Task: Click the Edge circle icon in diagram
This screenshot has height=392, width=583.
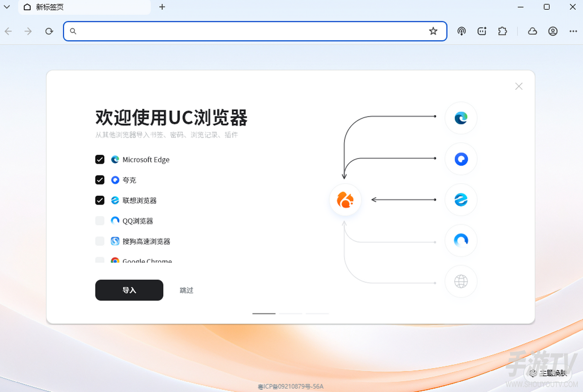Action: coord(461,118)
